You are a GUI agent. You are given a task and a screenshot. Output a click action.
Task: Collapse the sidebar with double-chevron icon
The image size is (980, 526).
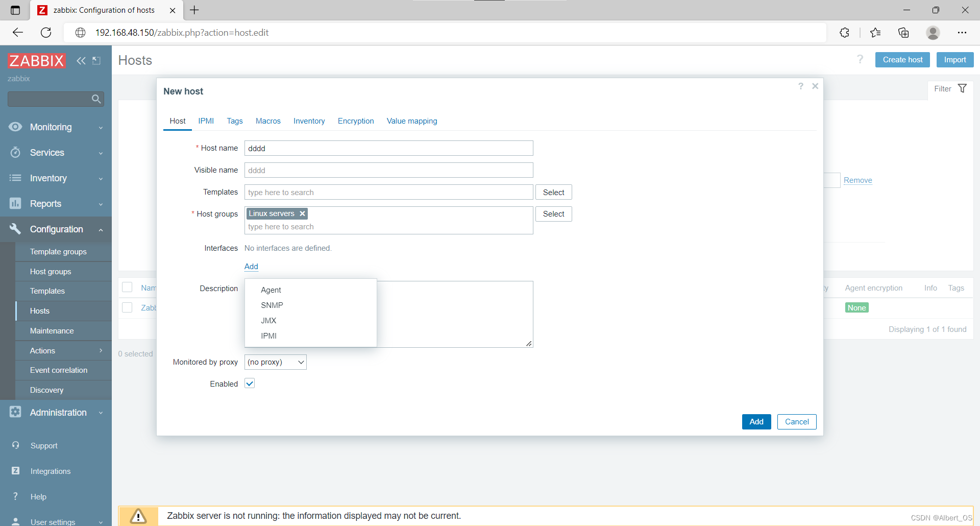tap(81, 61)
